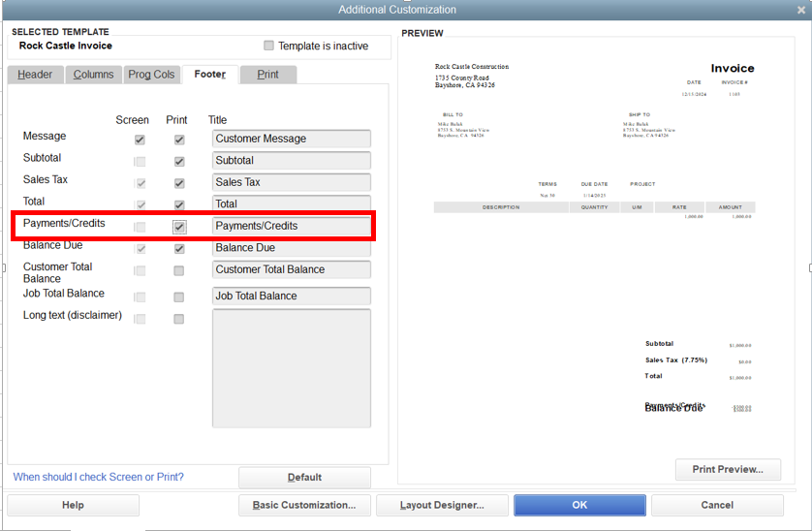Click into the long text disclaimer box

tap(291, 368)
